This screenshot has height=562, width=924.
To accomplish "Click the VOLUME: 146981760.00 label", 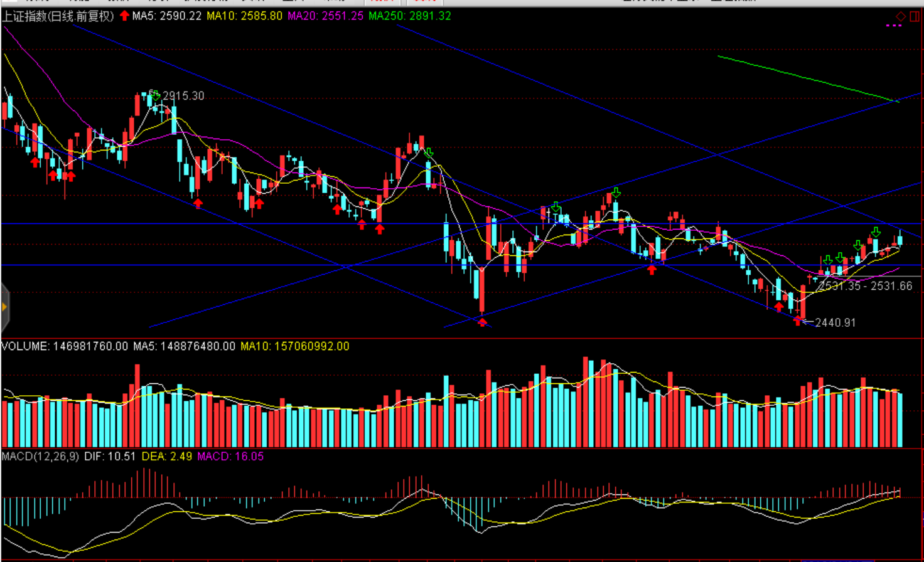I will click(x=65, y=346).
